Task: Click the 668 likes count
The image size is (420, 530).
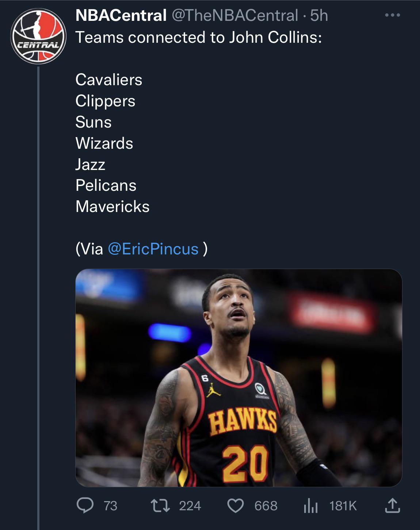Action: pos(266,506)
